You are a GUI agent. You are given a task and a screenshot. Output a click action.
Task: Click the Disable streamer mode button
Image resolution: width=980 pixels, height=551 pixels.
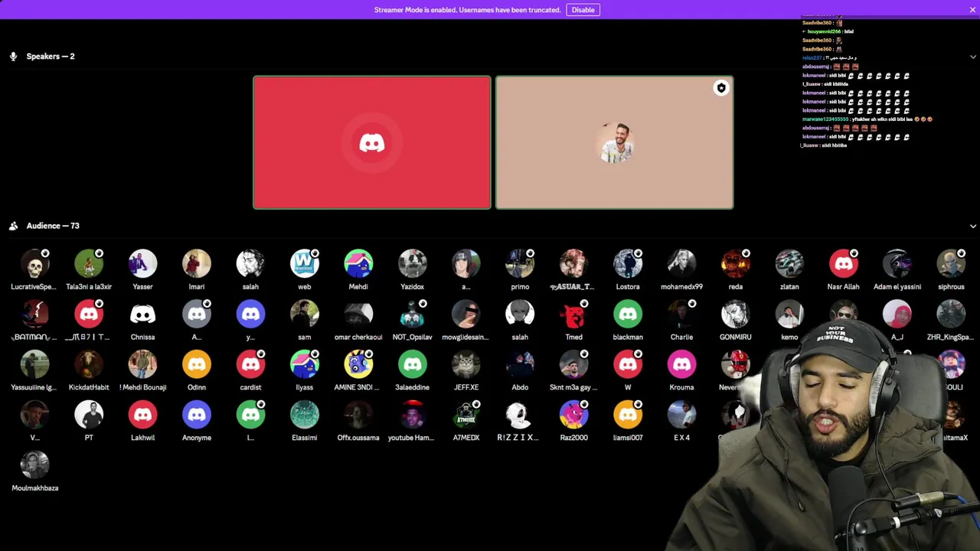(x=583, y=10)
